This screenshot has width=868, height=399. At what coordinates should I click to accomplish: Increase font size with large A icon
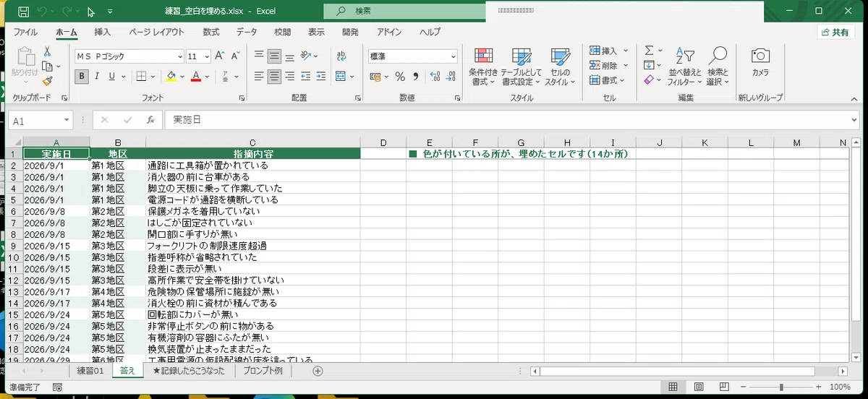(220, 56)
